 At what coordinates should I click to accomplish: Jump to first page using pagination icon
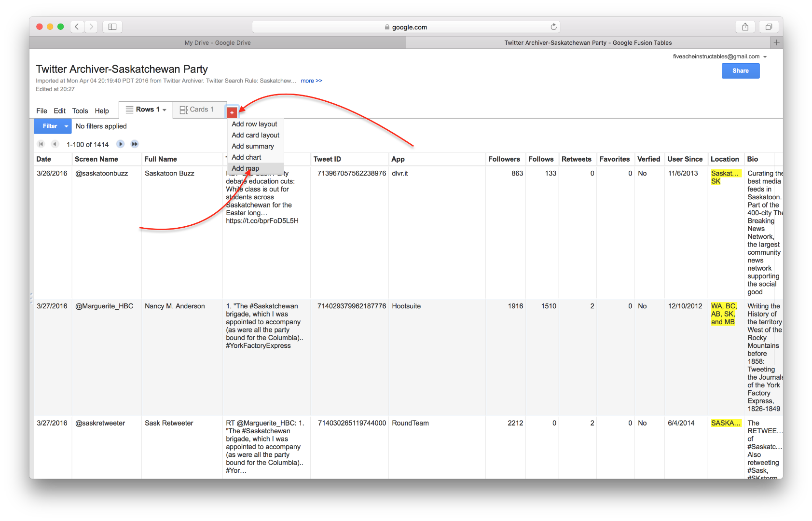point(41,144)
